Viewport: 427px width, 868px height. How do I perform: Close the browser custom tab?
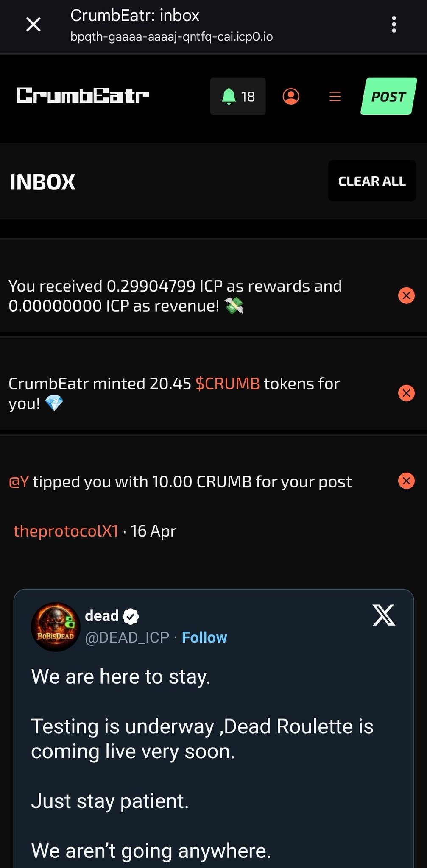click(x=33, y=25)
